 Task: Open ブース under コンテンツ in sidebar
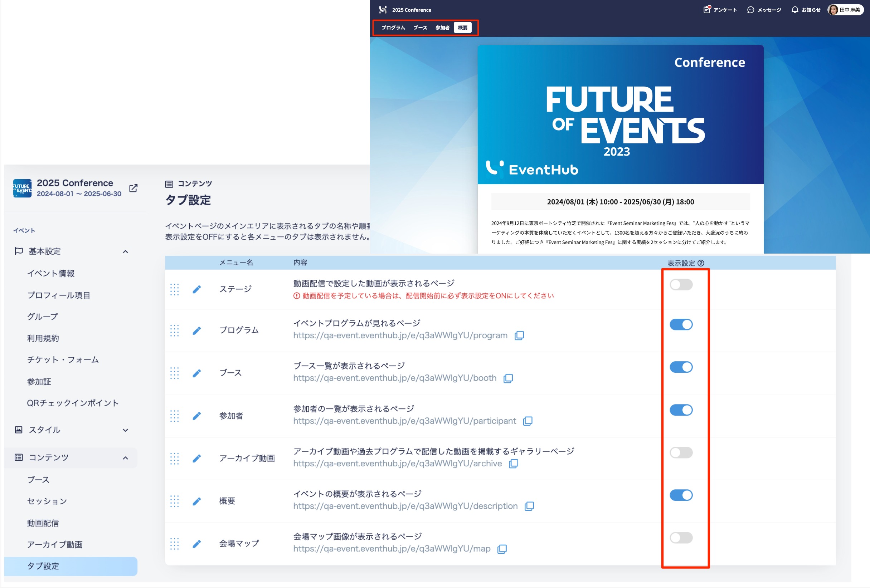(x=38, y=480)
